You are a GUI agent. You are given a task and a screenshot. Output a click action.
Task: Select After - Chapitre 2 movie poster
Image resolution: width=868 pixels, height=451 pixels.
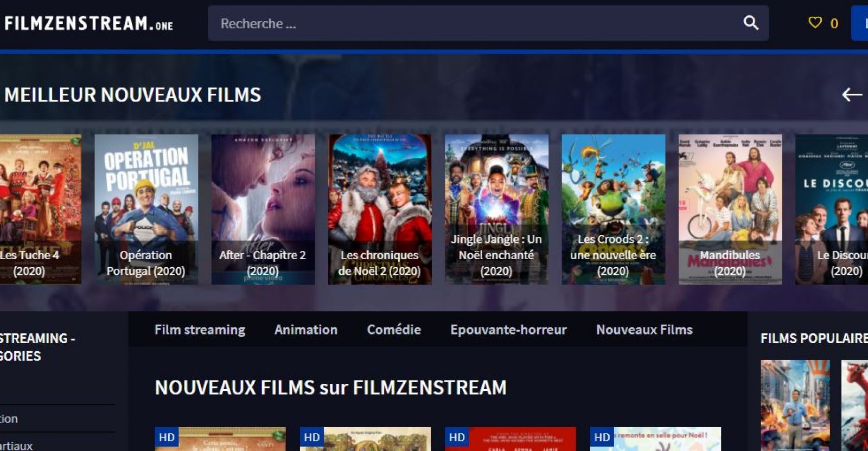[263, 209]
